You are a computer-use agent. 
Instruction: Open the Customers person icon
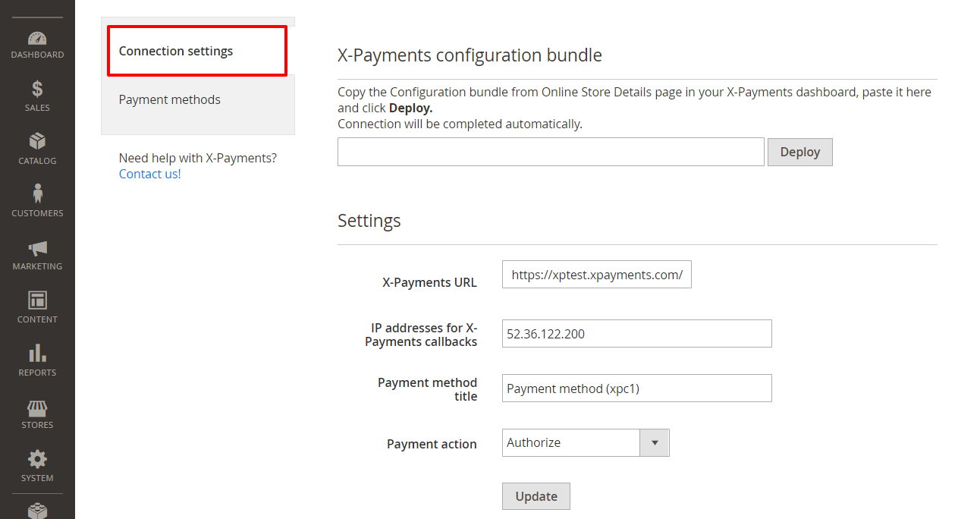[x=37, y=193]
